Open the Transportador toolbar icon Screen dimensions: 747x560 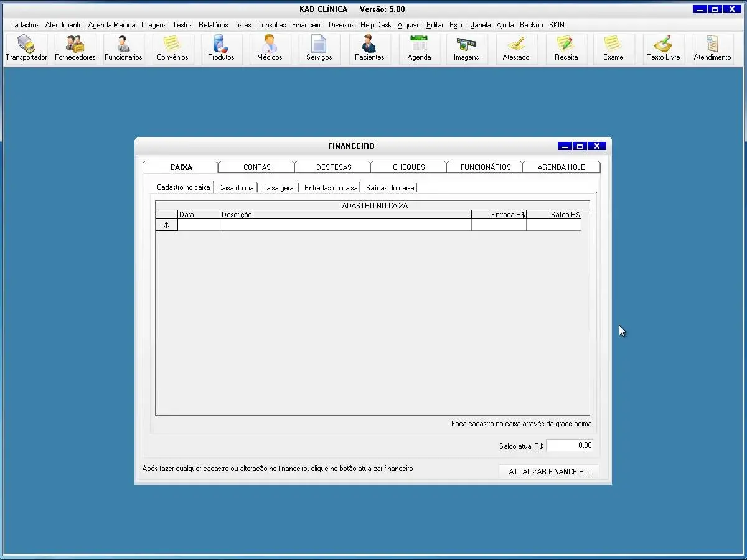(26, 49)
